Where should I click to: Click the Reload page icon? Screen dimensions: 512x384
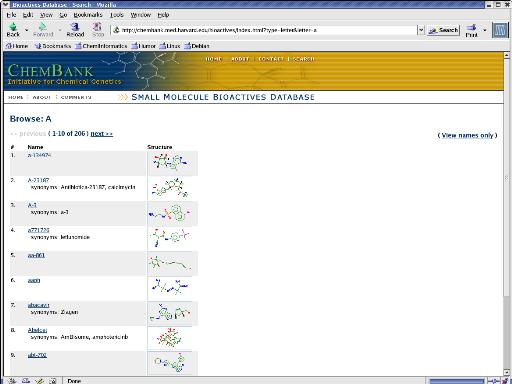click(x=75, y=27)
